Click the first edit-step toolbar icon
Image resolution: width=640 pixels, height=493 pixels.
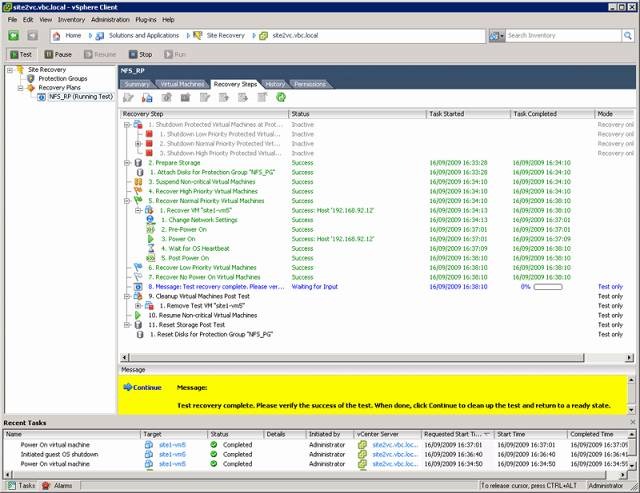[x=128, y=97]
